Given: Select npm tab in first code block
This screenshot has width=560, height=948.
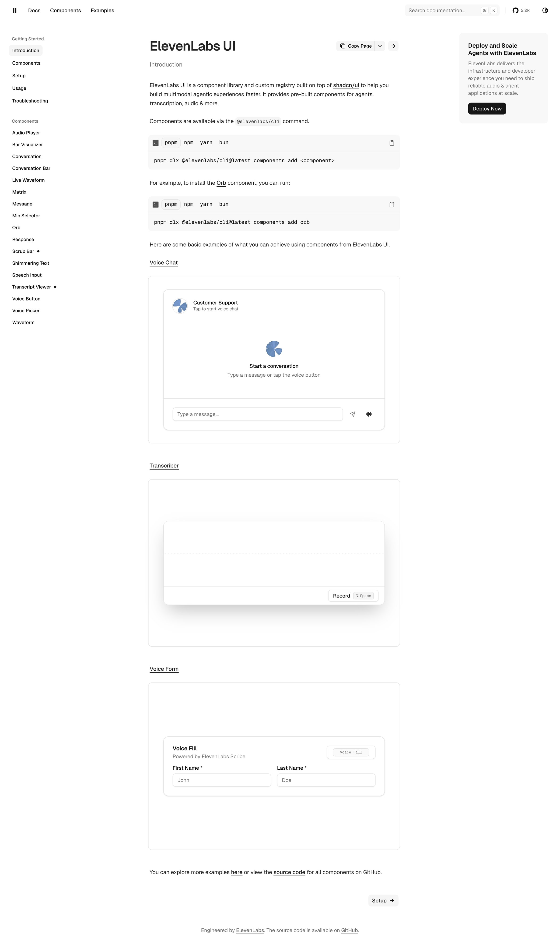Looking at the screenshot, I should pos(189,143).
